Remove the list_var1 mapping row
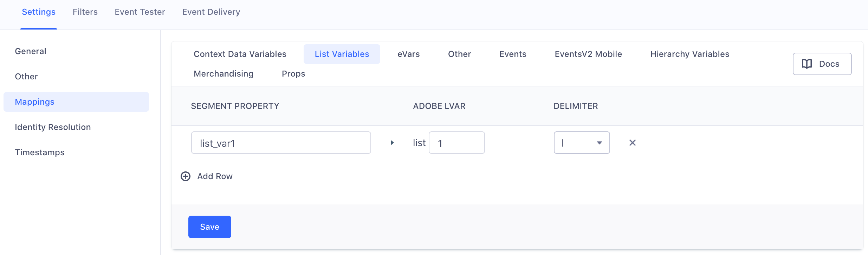 pyautogui.click(x=632, y=143)
